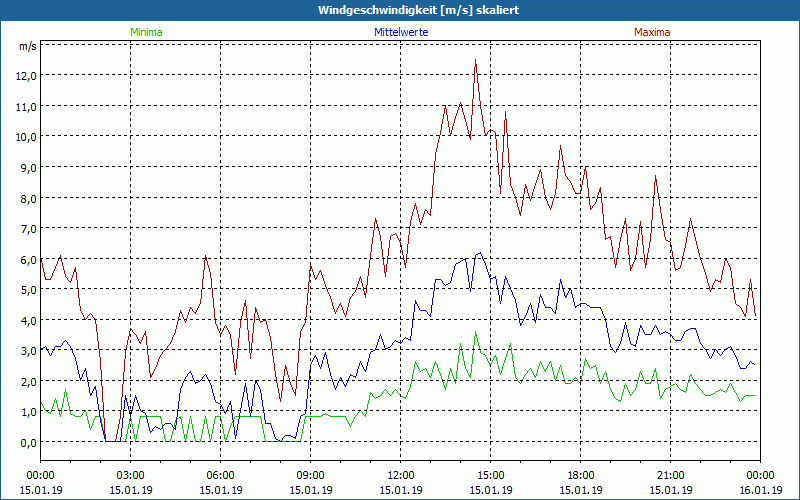Viewport: 800px width, 500px height.
Task: Click the y-axis value '12,0'
Action: (x=27, y=76)
